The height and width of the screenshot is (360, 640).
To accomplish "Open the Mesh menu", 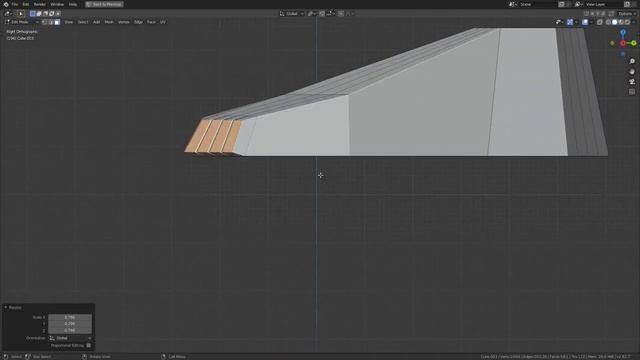I will point(109,22).
